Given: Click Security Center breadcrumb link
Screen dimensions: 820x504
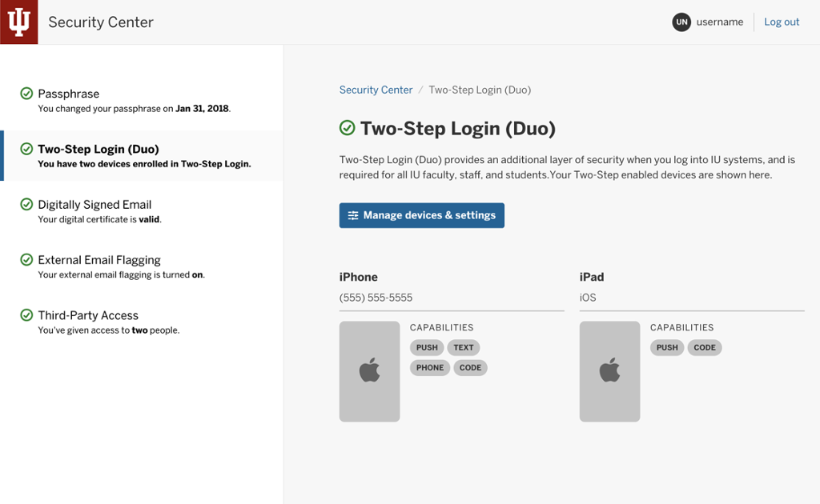Looking at the screenshot, I should coord(376,90).
